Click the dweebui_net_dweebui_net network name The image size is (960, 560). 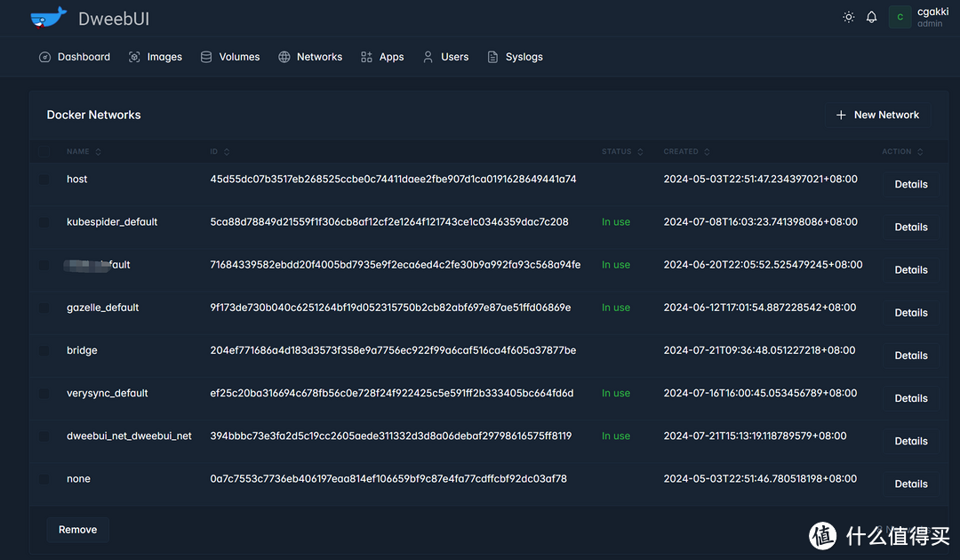click(129, 436)
